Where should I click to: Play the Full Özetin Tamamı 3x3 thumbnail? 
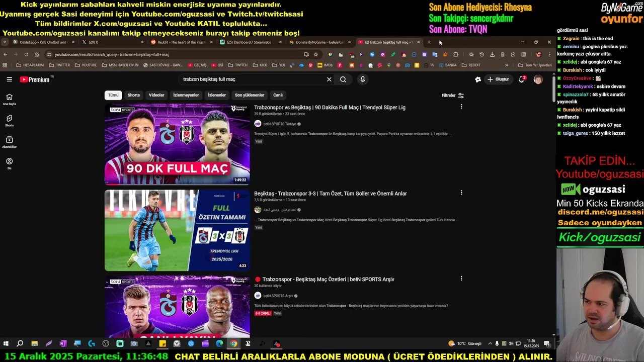pos(177,230)
